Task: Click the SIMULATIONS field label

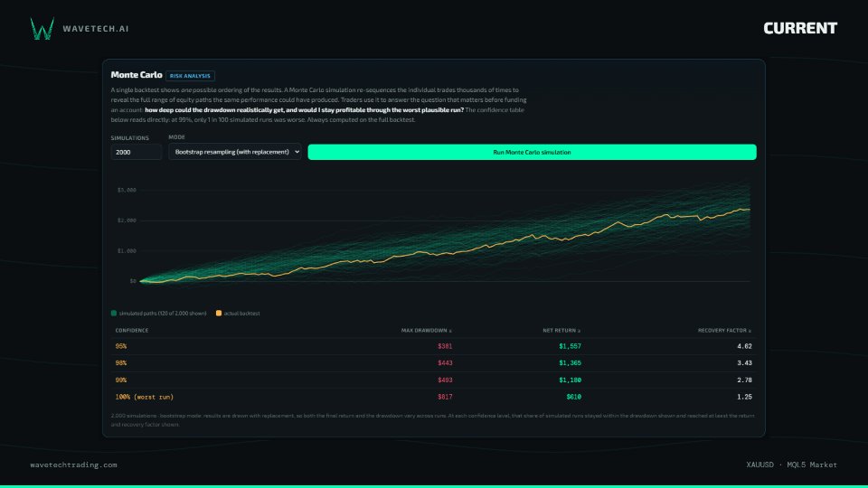Action: tap(129, 137)
